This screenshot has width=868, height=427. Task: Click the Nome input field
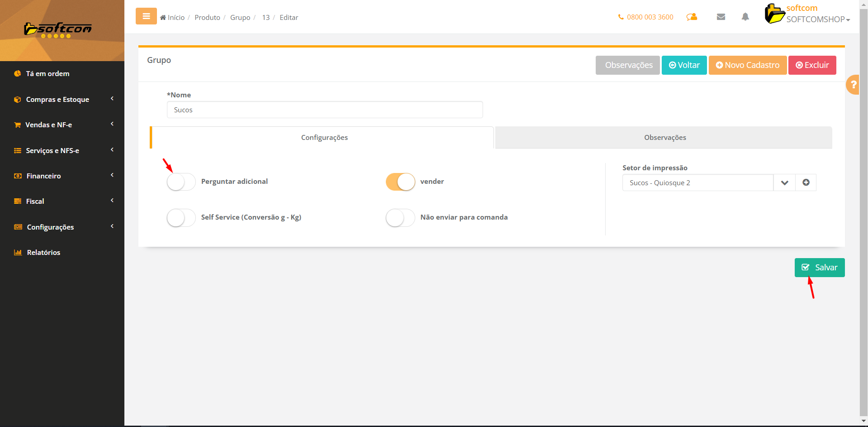pos(324,110)
